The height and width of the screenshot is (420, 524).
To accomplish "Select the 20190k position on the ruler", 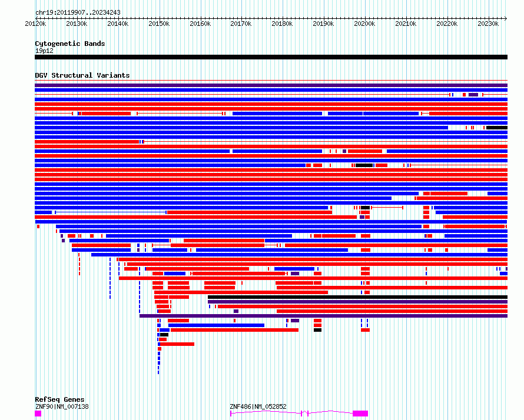I will coord(323,24).
